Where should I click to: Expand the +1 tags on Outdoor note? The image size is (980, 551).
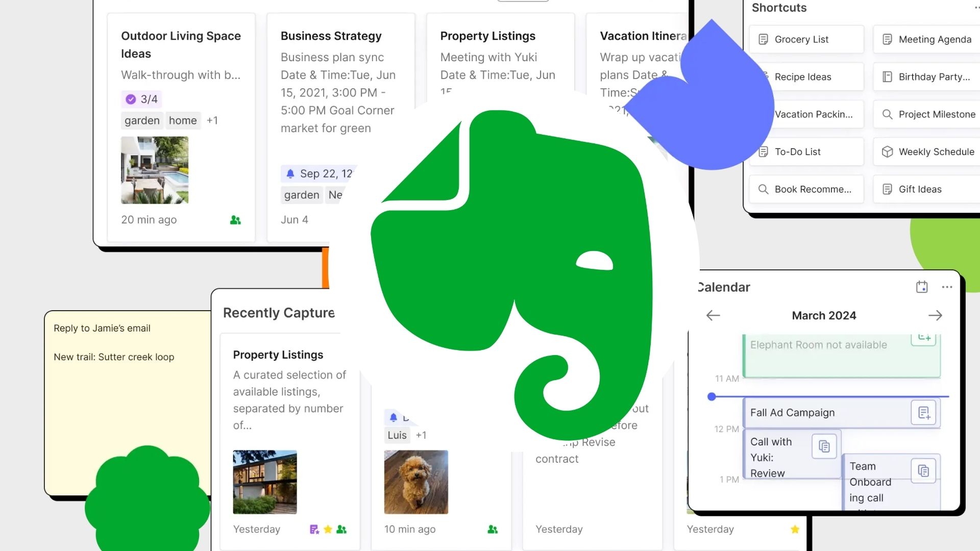(212, 120)
